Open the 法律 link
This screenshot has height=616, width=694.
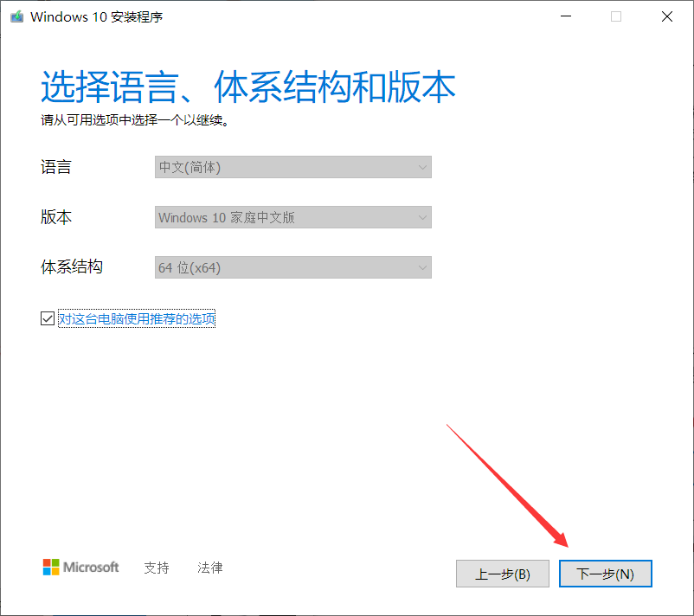(x=209, y=568)
